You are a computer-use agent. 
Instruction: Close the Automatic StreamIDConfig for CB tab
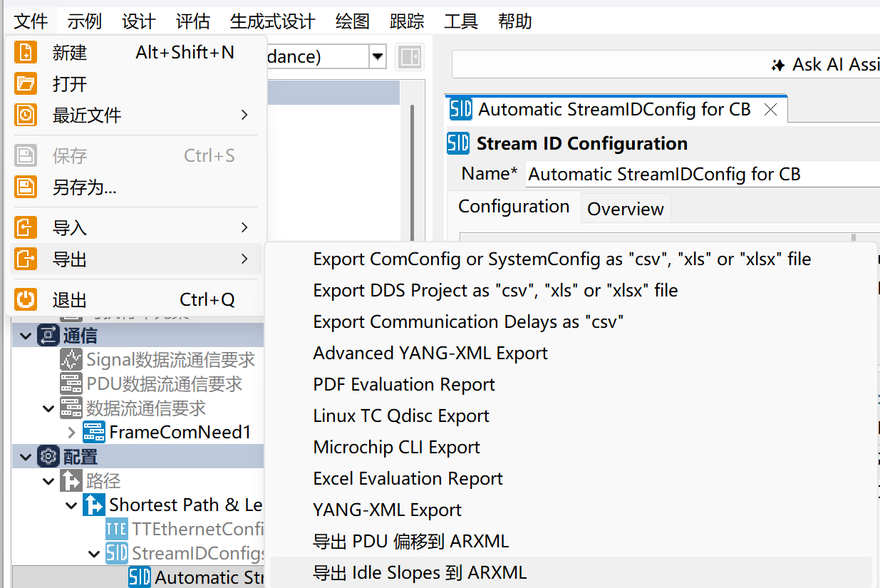click(770, 110)
